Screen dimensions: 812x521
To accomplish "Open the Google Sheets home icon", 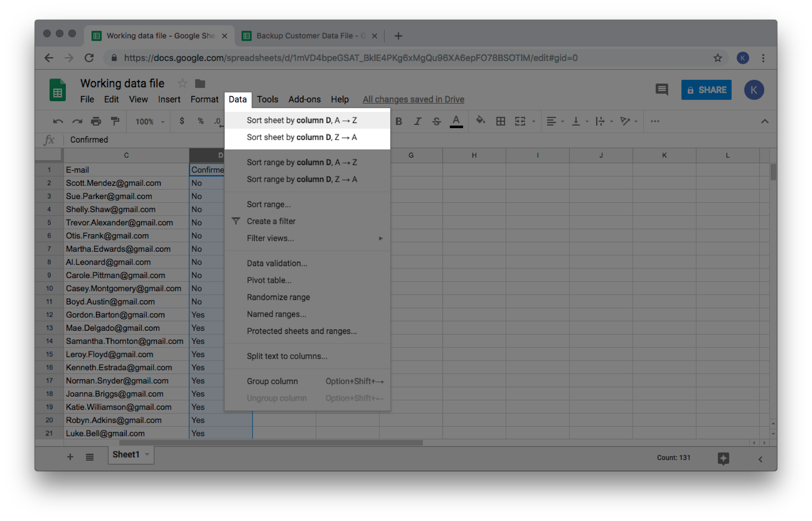I will (x=58, y=90).
